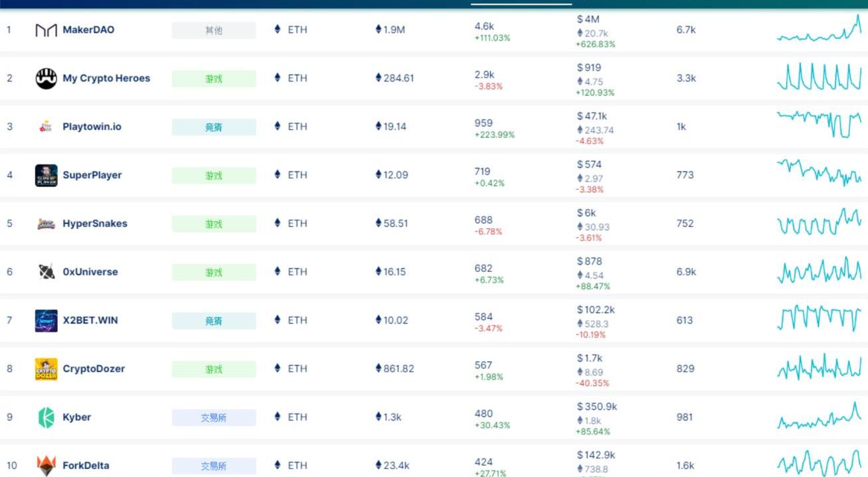Click the 1.9M balance in MakerDAO row
Viewport: 868px width, 477px height.
[391, 30]
